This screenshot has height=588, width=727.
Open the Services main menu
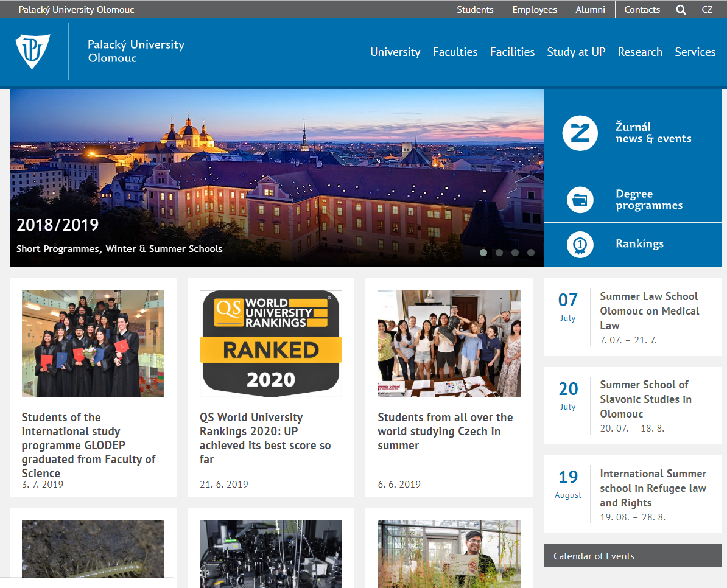[695, 52]
